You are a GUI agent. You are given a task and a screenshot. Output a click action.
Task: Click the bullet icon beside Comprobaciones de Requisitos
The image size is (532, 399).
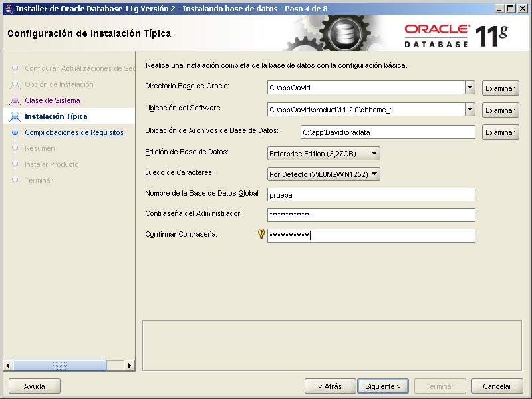coord(15,132)
